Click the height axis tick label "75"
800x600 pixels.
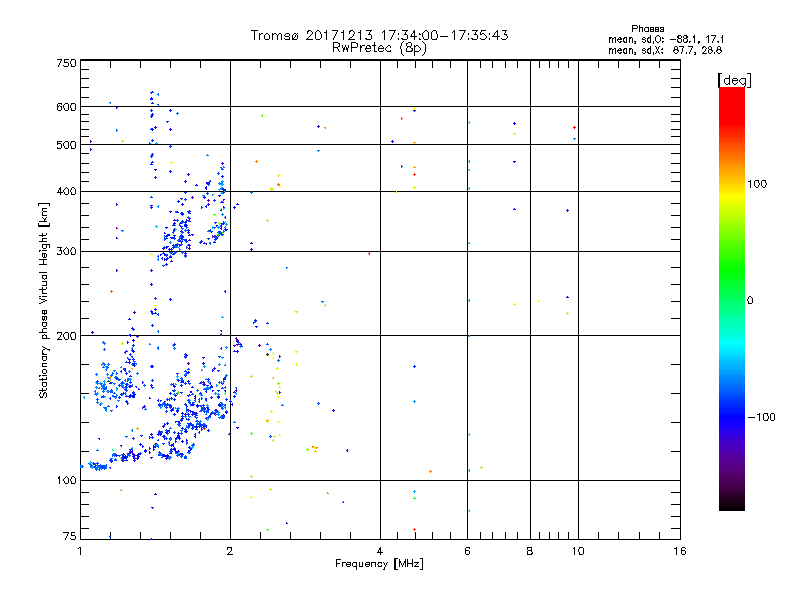[70, 536]
